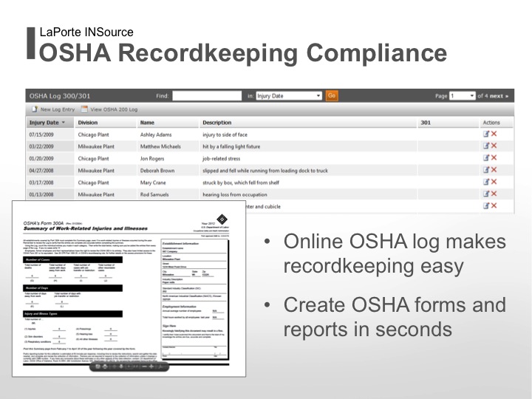This screenshot has width=532, height=399.
Task: Zoom in using the PDF viewer plus icon
Action: [151, 366]
